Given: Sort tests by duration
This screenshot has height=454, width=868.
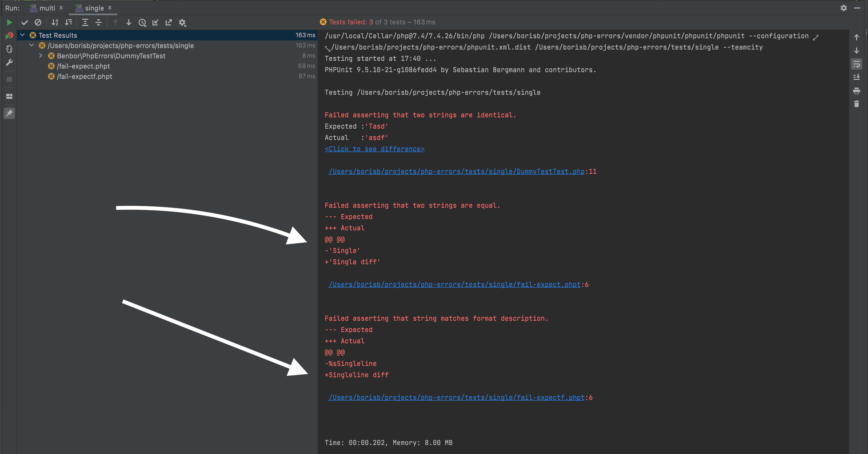Looking at the screenshot, I should 69,23.
